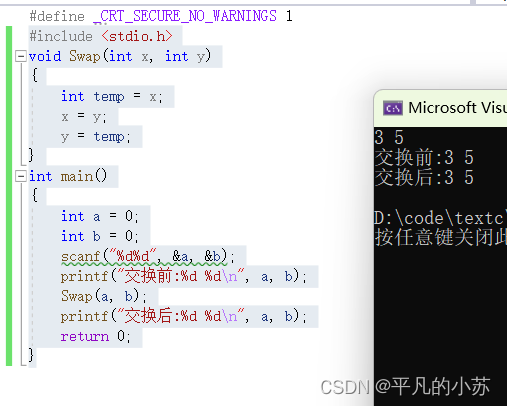Click the line int b = 0;
Viewport: 507px width, 406px height.
[x=99, y=236]
